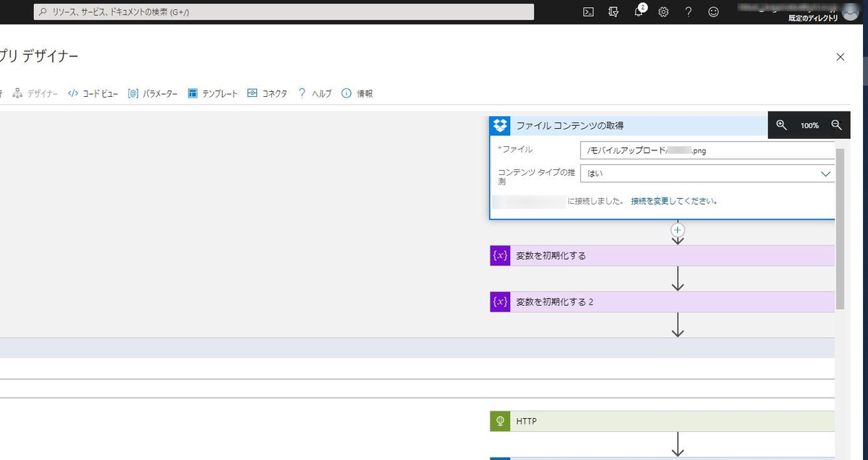Click the Dropbox icon on ファイル コンテンツの取得
This screenshot has width=868, height=460.
click(500, 125)
